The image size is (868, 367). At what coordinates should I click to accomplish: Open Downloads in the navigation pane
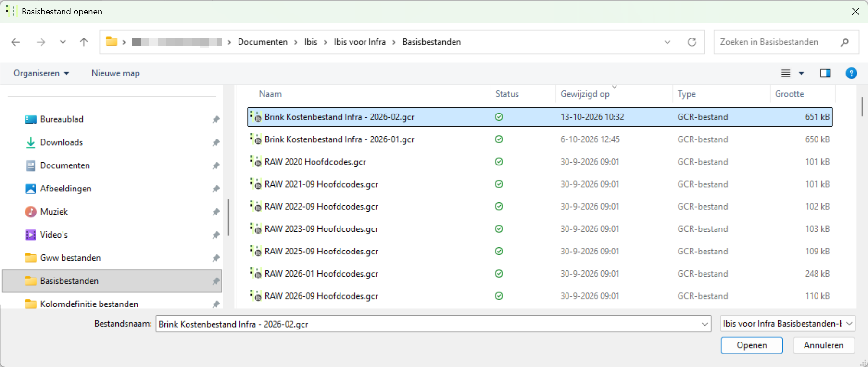coord(62,142)
